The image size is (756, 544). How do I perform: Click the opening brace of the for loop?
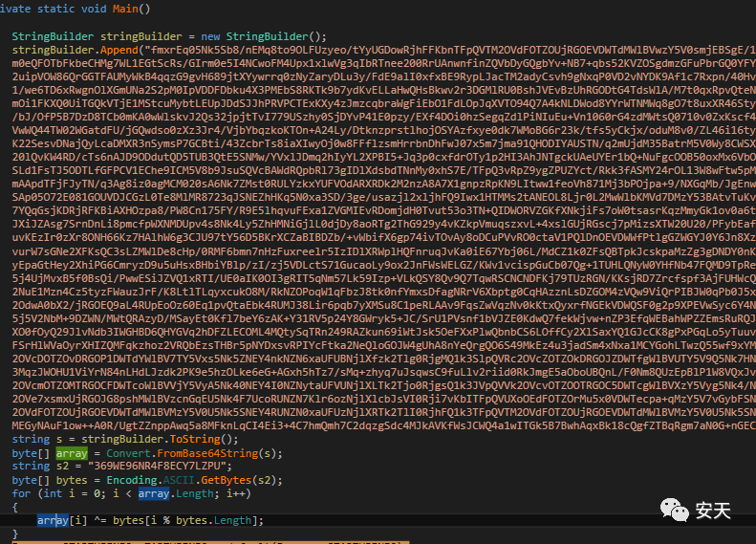pyautogui.click(x=15, y=508)
